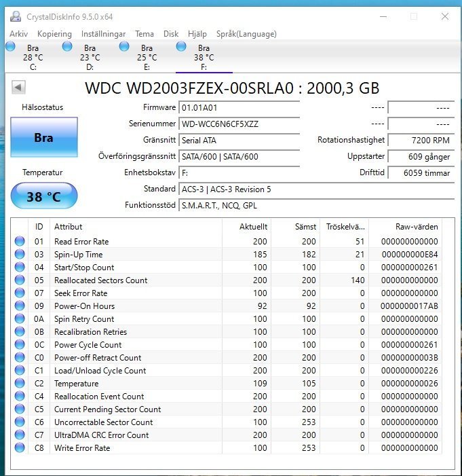
Task: Click the serial number field
Action: [238, 124]
